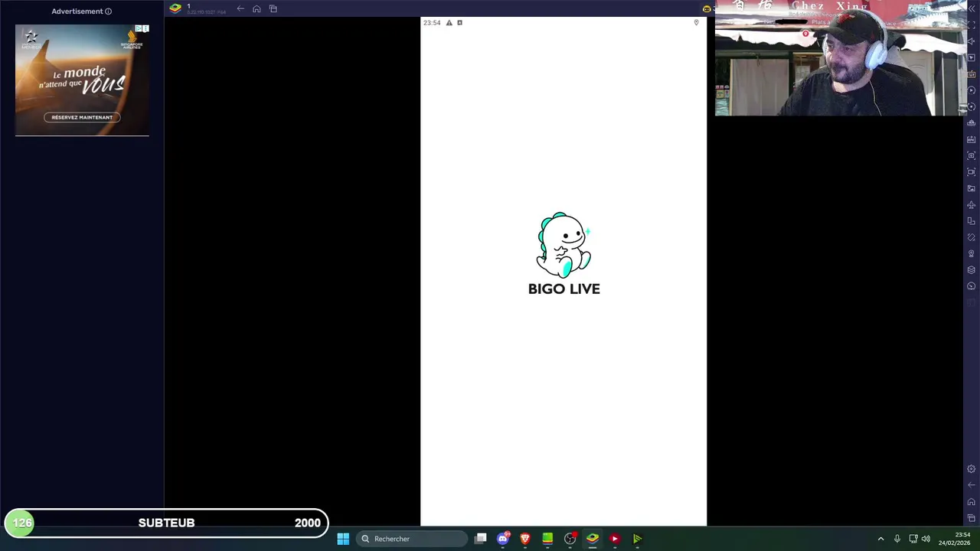This screenshot has width=980, height=551.
Task: Click the BlueStacks icon in the taskbar
Action: point(592,539)
